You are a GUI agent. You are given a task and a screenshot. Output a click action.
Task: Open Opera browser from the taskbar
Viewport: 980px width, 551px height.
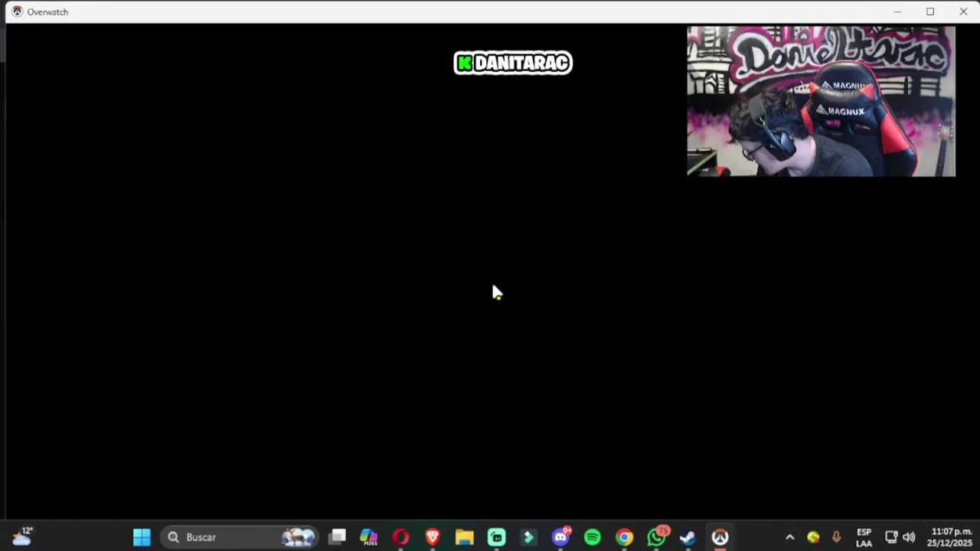tap(400, 537)
